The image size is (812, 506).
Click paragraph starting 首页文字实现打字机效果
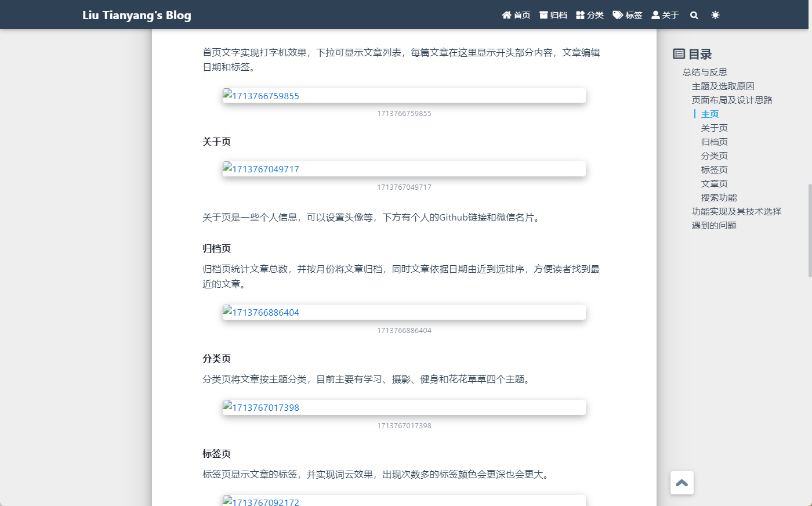pos(401,60)
